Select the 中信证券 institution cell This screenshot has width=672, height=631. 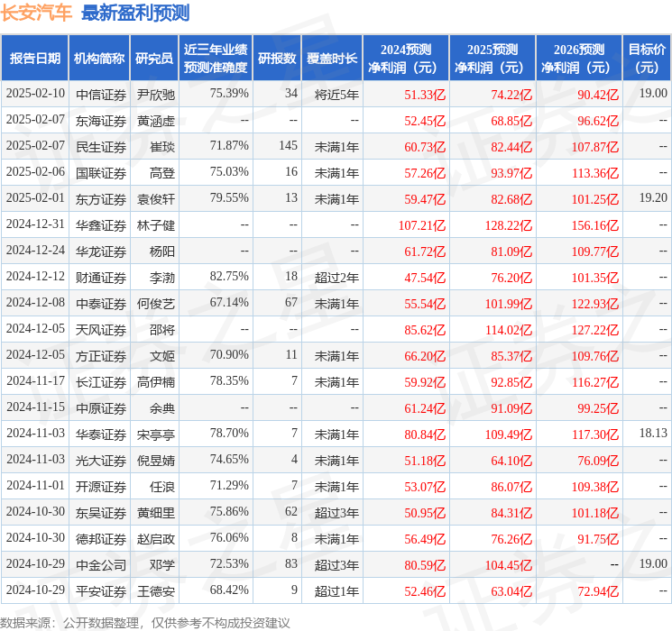[101, 95]
